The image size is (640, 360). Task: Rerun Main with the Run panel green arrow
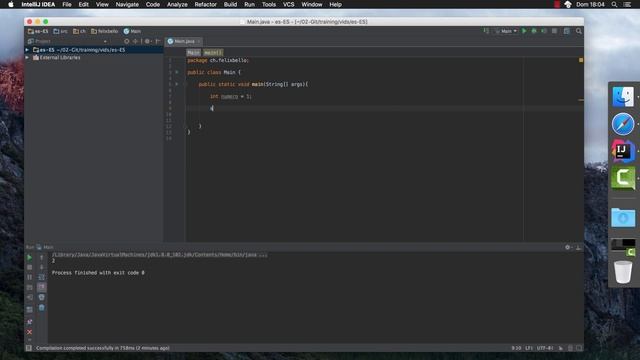coord(29,258)
